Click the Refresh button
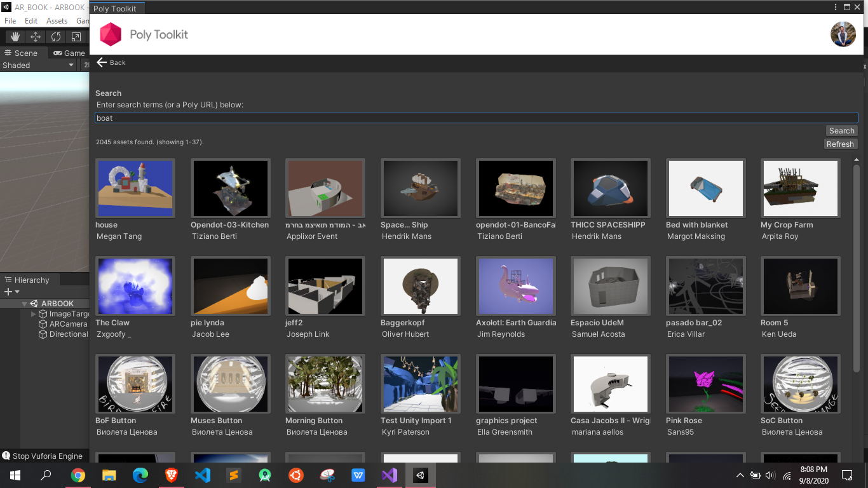The image size is (868, 488). pyautogui.click(x=840, y=144)
